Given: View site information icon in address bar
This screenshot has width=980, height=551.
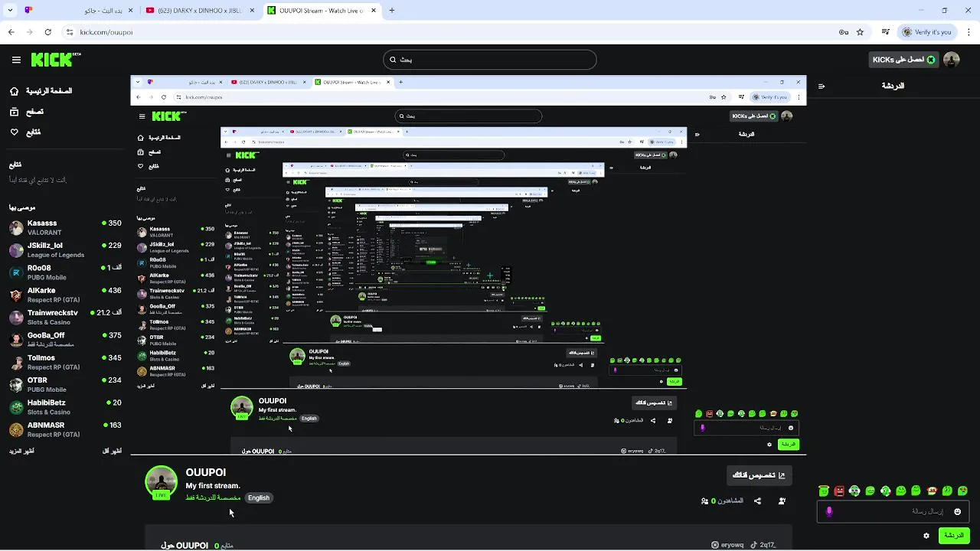Looking at the screenshot, I should [70, 32].
